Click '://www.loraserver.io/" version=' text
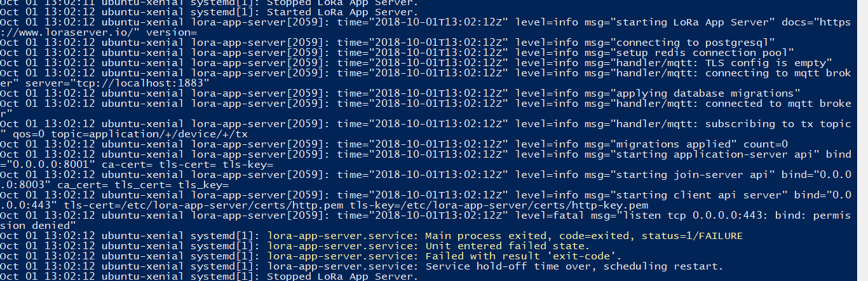Viewport: 868px width, 281px height. point(98,32)
